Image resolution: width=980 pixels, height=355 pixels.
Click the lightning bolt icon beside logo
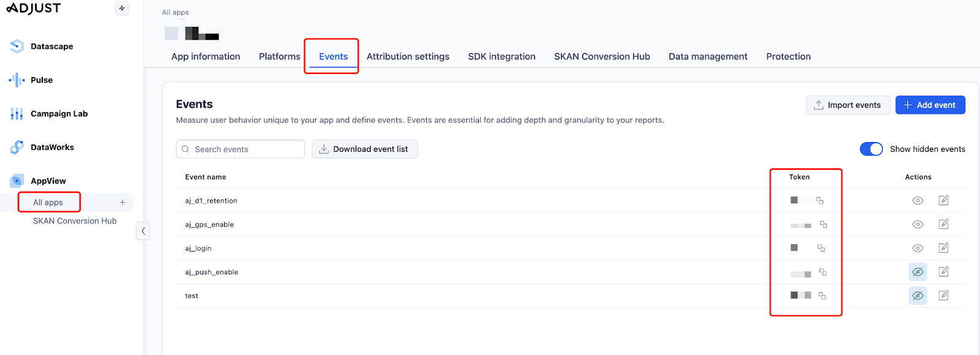122,8
